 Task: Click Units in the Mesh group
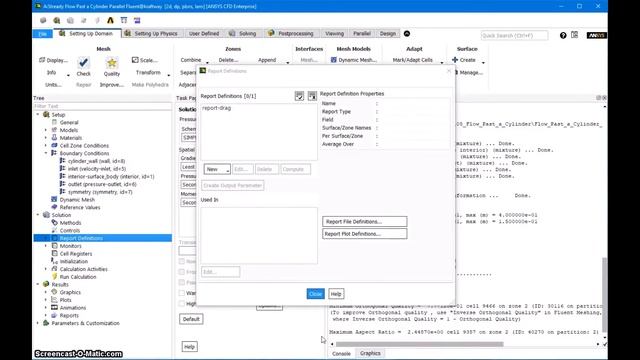(53, 84)
